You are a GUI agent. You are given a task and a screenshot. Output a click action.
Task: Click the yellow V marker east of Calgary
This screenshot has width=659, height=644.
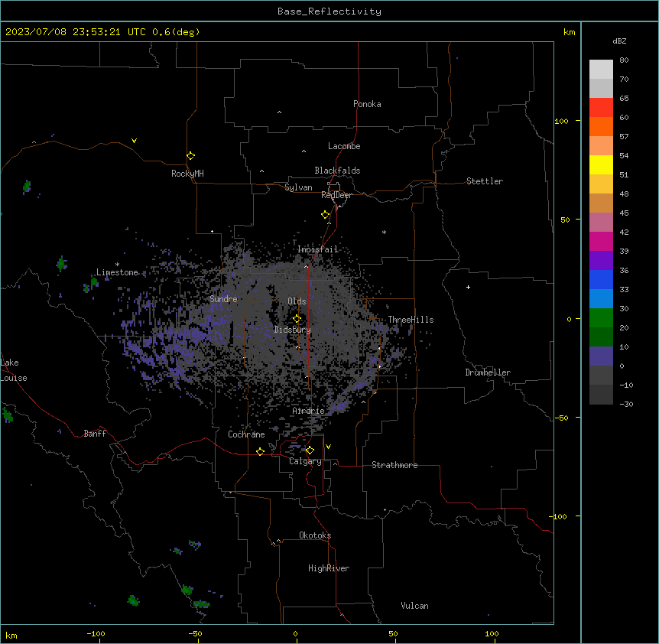point(328,447)
